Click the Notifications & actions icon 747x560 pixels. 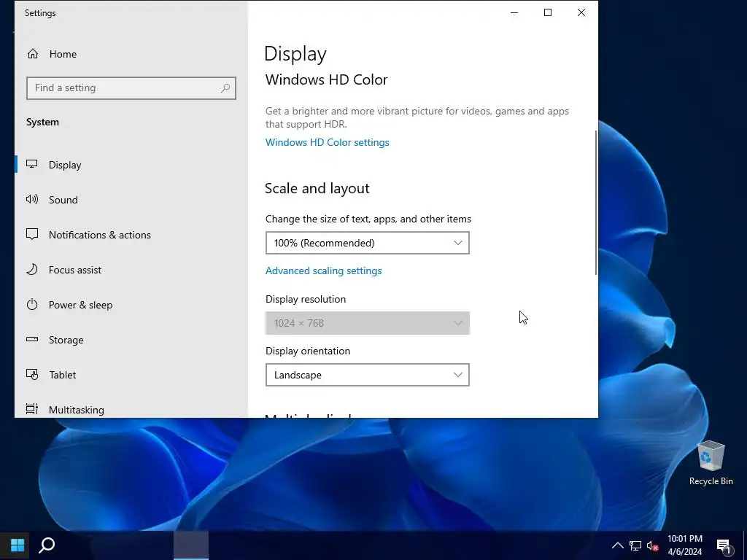click(x=32, y=234)
